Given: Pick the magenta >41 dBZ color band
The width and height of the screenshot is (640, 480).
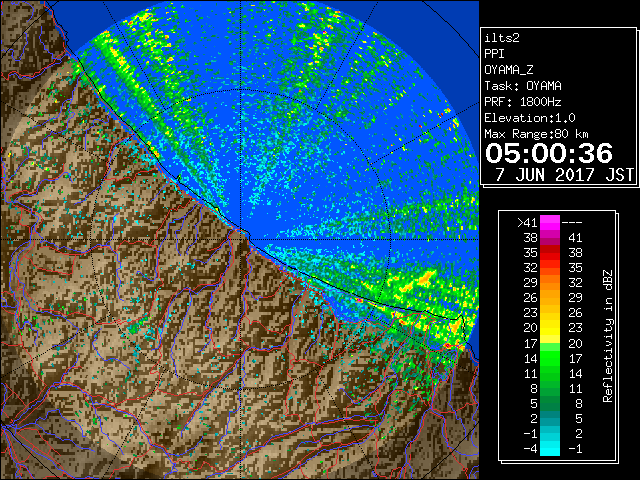Looking at the screenshot, I should tap(550, 222).
